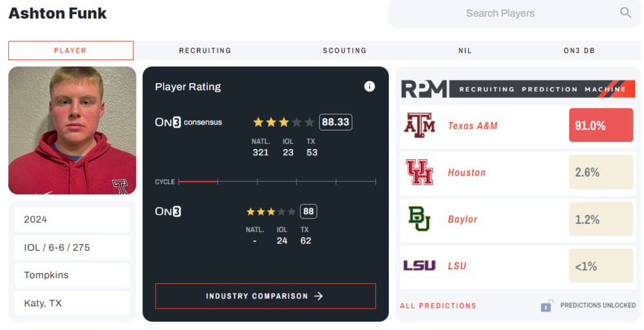Click the Houston Cougars logo
Viewport: 644px width, 330px height.
pos(419,173)
